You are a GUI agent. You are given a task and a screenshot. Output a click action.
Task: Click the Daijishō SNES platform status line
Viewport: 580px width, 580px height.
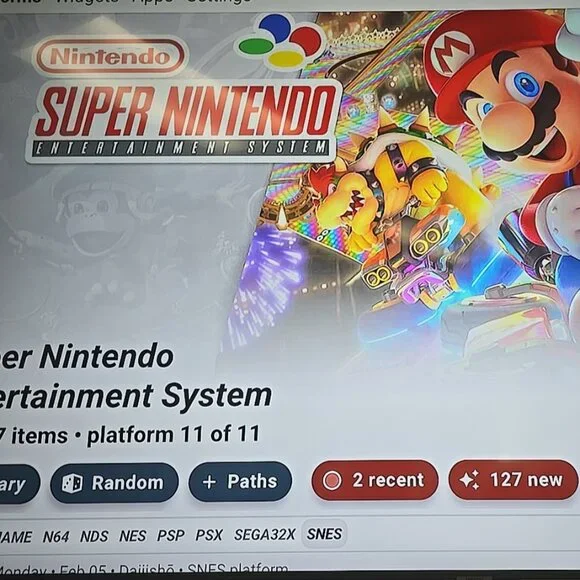tap(144, 571)
